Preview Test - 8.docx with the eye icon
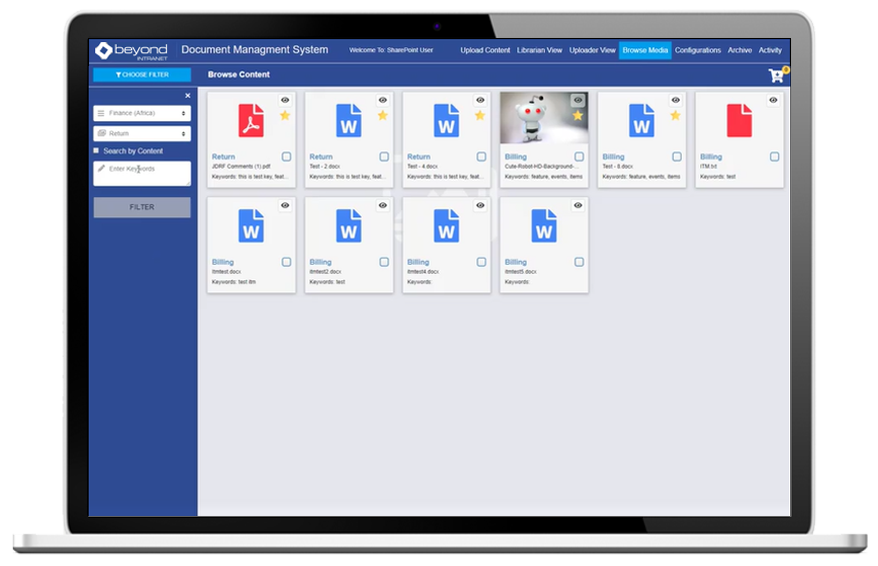 coord(675,100)
